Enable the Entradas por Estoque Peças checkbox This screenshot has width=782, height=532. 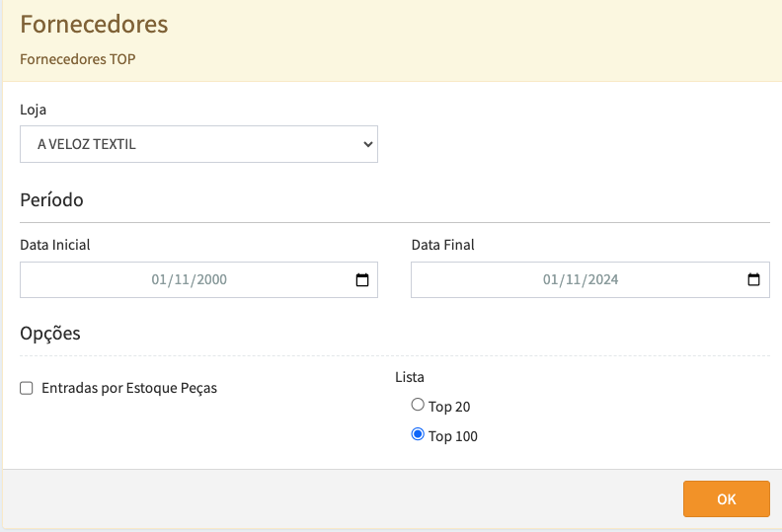[27, 389]
